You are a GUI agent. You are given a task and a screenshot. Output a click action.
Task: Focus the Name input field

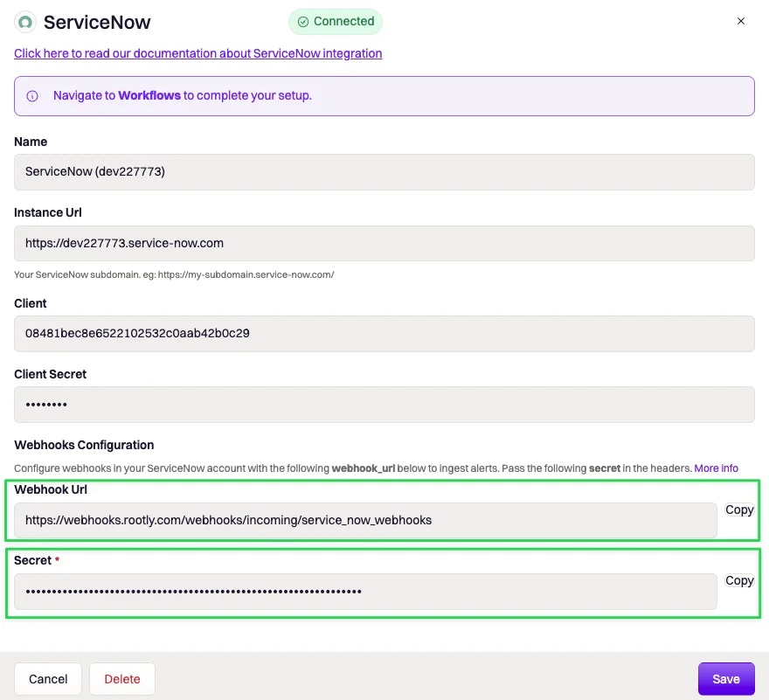click(384, 172)
